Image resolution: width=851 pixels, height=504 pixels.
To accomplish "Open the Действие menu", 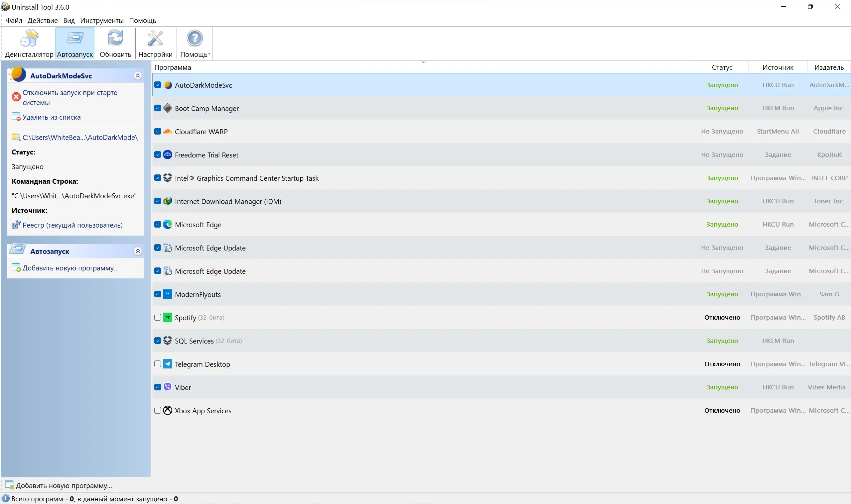I will tap(43, 20).
